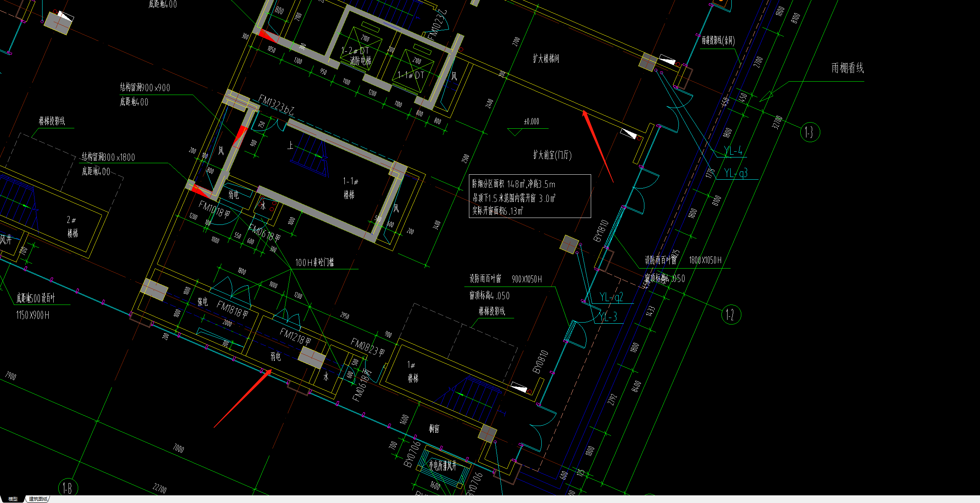Select the 100H素砼门槛 leader text

(315, 262)
